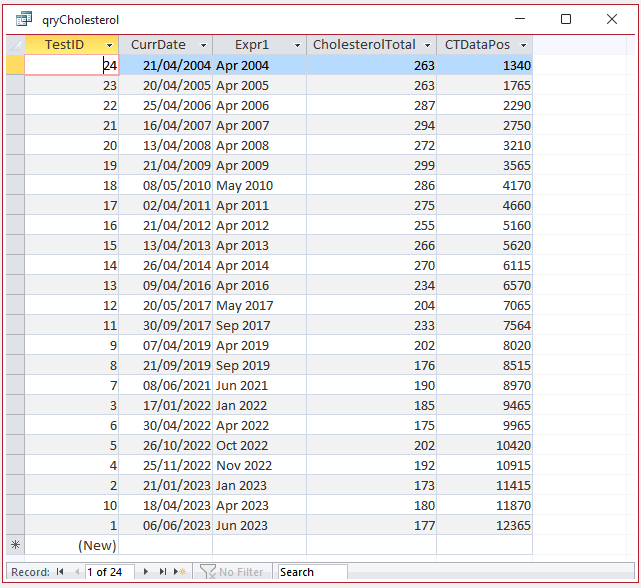Click date cell 26/10/2022
Image resolution: width=641 pixels, height=588 pixels.
click(166, 445)
